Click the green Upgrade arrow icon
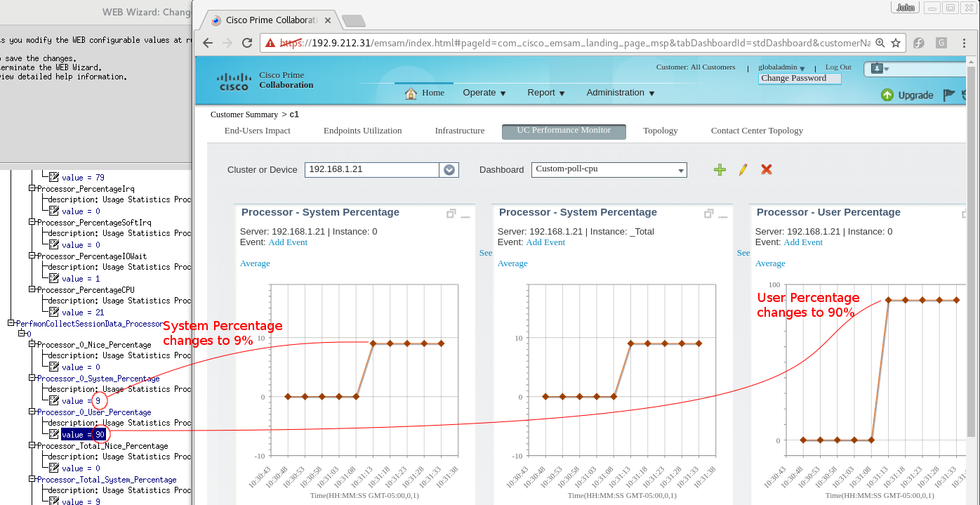 pos(887,95)
